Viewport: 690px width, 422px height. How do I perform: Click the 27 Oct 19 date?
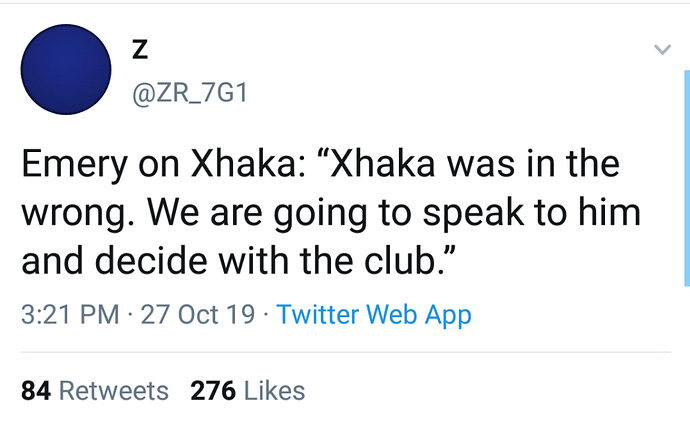(x=198, y=315)
